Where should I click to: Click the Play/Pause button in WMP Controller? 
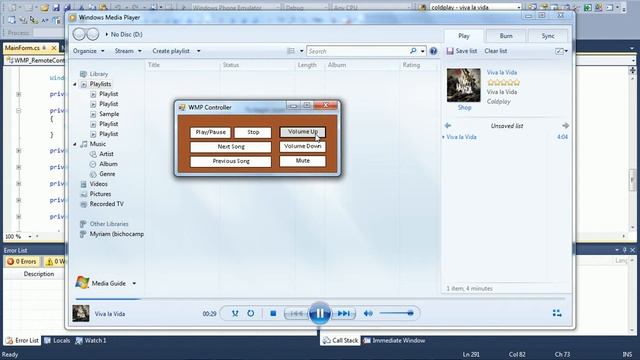point(210,132)
